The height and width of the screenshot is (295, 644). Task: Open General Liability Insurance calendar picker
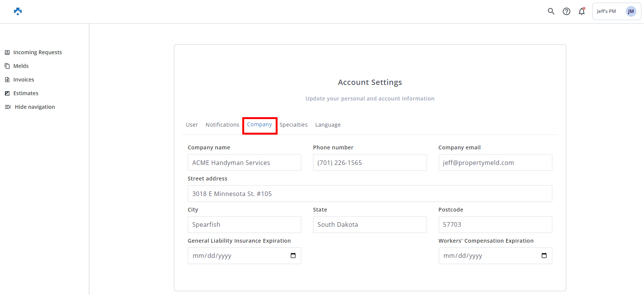tap(293, 256)
